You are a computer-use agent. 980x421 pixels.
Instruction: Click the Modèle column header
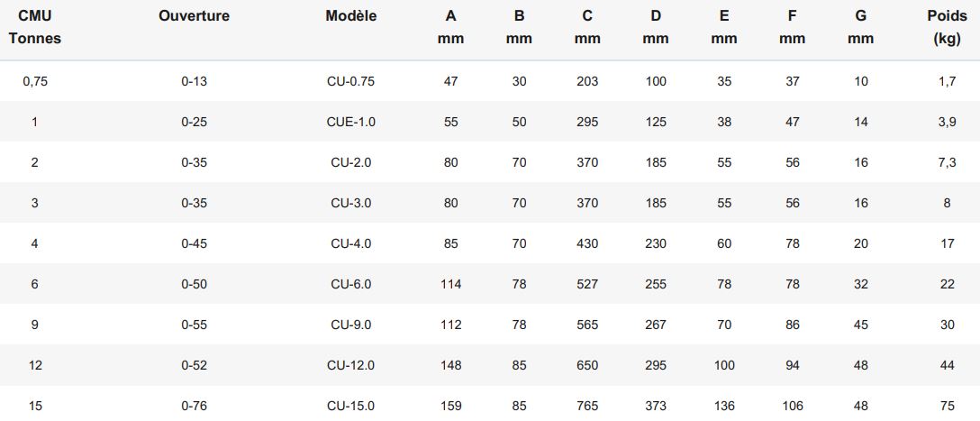coord(351,17)
